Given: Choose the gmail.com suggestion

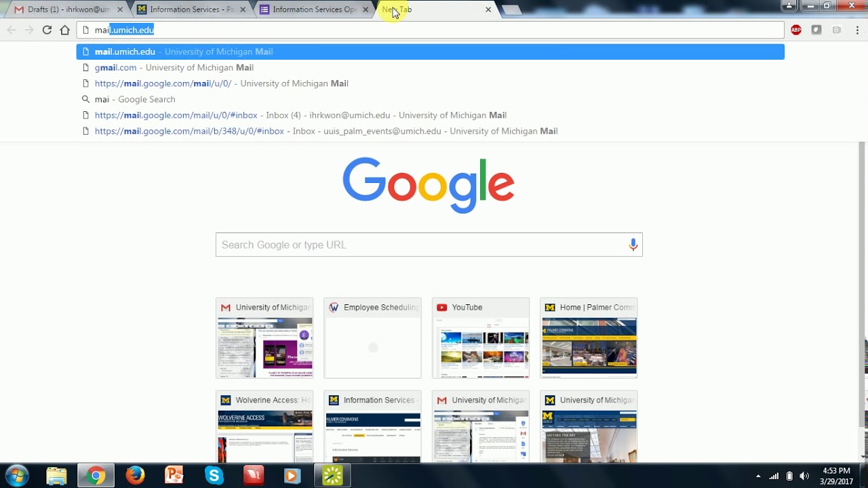Looking at the screenshot, I should click(430, 68).
